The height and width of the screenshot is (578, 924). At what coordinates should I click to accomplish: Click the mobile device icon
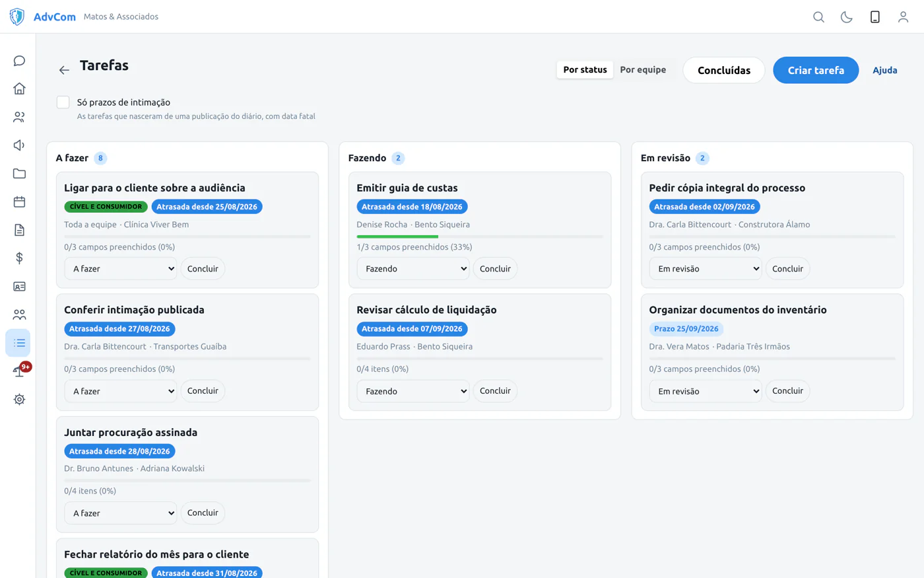pyautogui.click(x=875, y=17)
